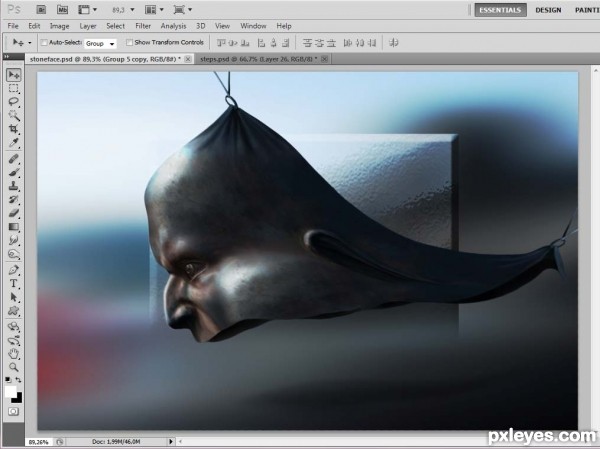The image size is (600, 449).
Task: Select the Path Selection tool
Action: point(14,297)
